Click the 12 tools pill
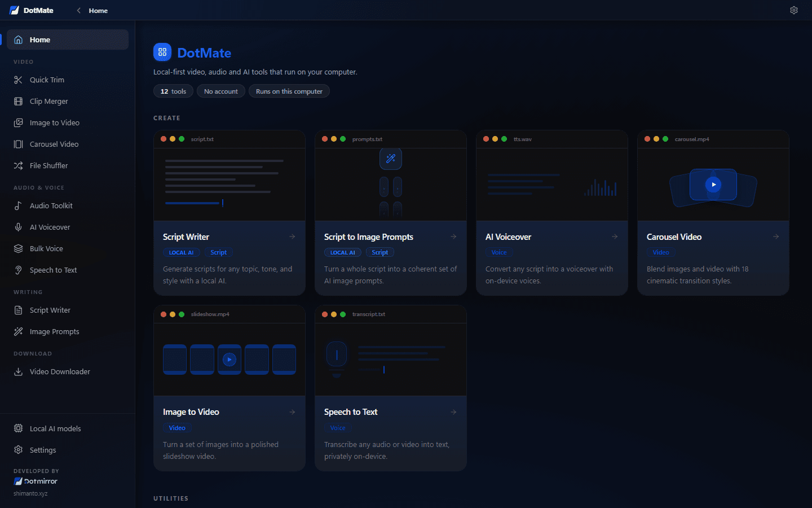The image size is (812, 508). point(173,91)
